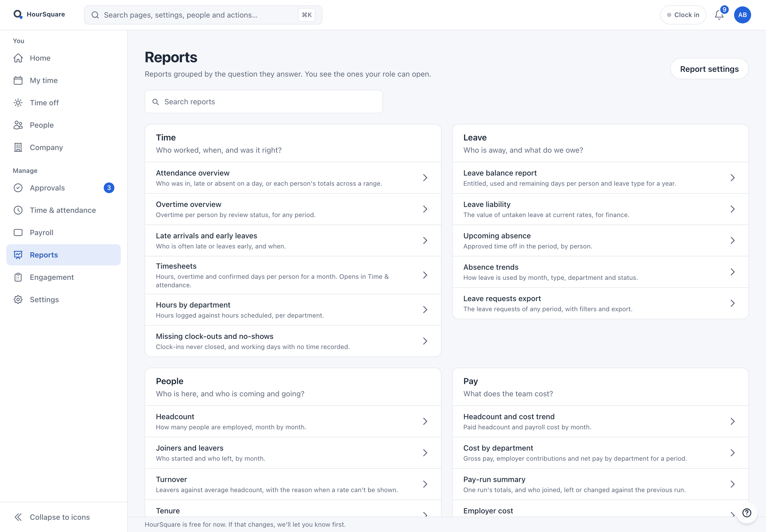Open Leave liability via its chevron
This screenshot has width=766, height=532.
point(732,209)
